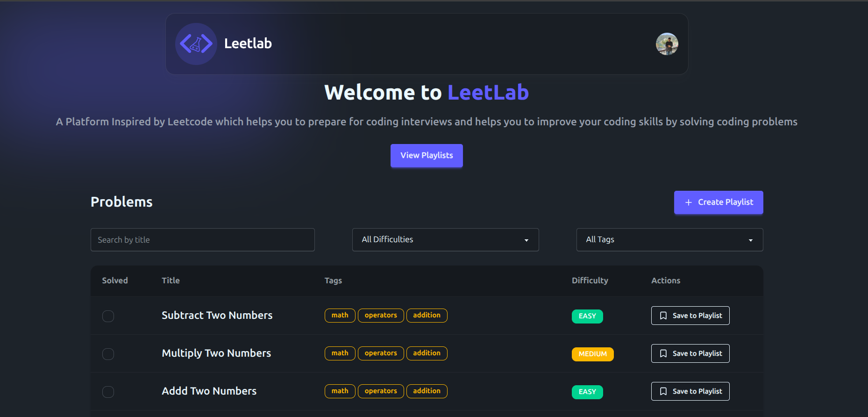Click the operators tag on Addd Two Numbers
868x417 pixels.
point(381,391)
